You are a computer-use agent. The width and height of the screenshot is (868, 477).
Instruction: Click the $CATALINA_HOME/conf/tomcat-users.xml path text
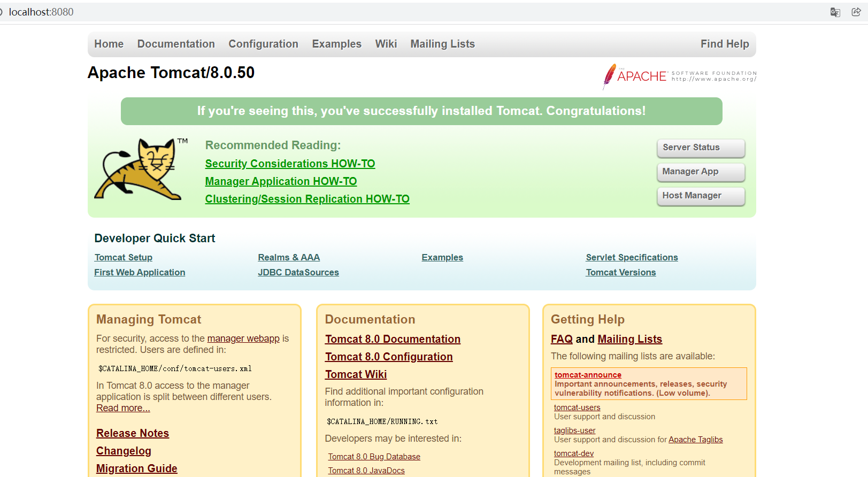click(x=175, y=368)
